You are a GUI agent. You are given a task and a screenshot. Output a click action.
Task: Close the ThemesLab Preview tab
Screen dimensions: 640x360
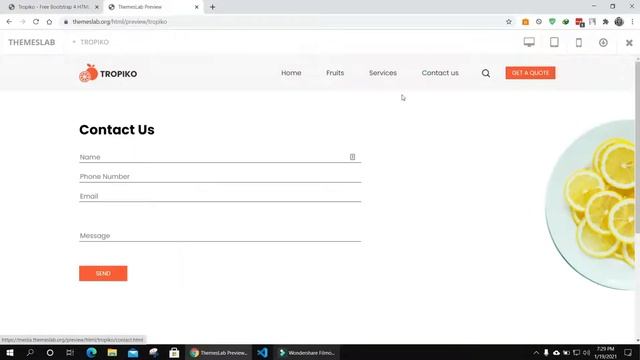[x=196, y=7]
